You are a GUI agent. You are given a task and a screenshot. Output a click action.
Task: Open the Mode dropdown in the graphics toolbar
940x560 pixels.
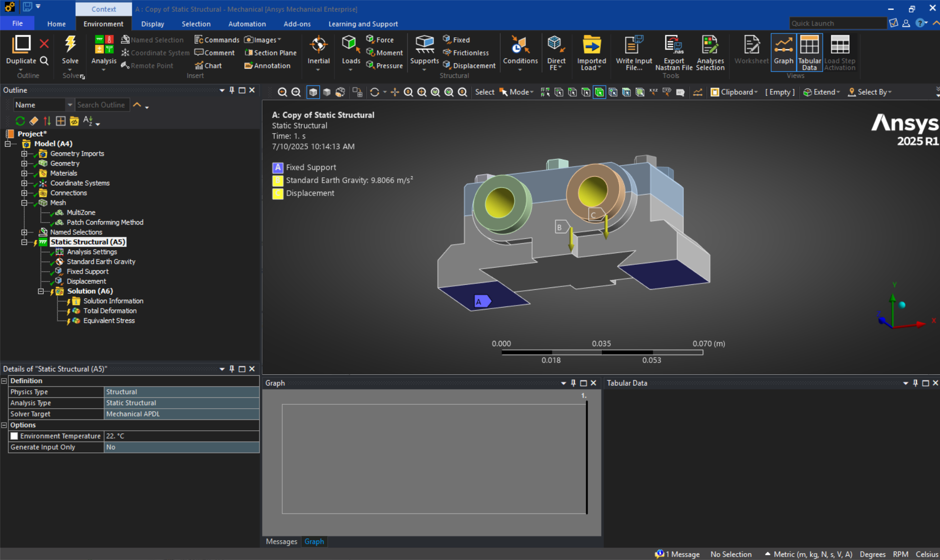(x=517, y=92)
